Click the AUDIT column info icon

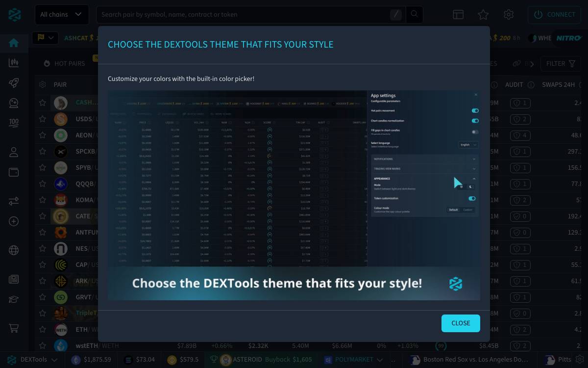click(x=531, y=85)
